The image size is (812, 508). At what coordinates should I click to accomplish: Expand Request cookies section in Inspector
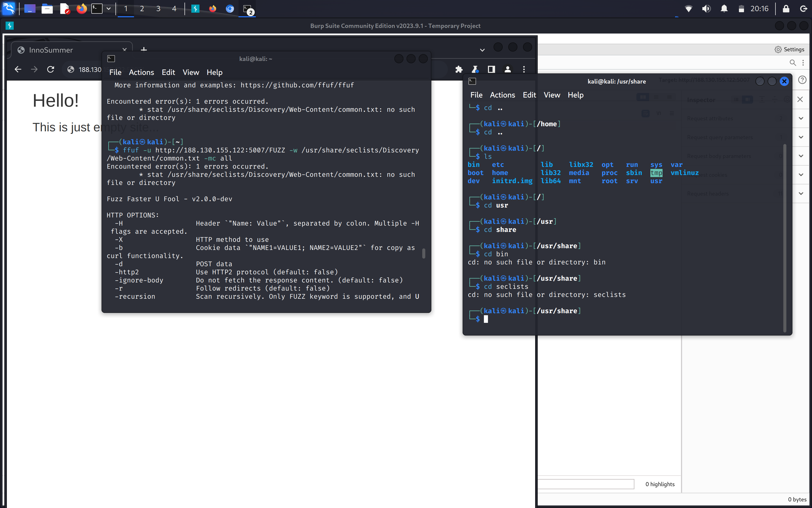(801, 175)
